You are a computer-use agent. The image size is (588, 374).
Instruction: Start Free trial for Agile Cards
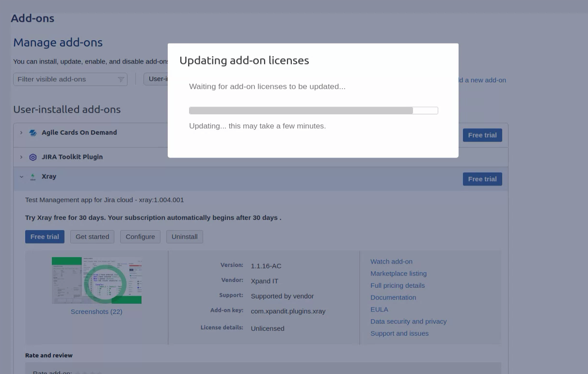(x=482, y=135)
